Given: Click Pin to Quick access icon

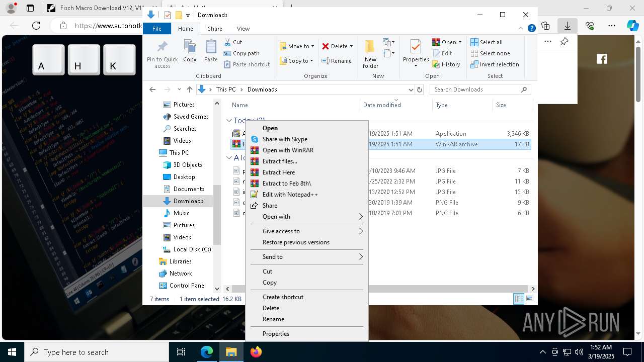Looking at the screenshot, I should tap(162, 54).
